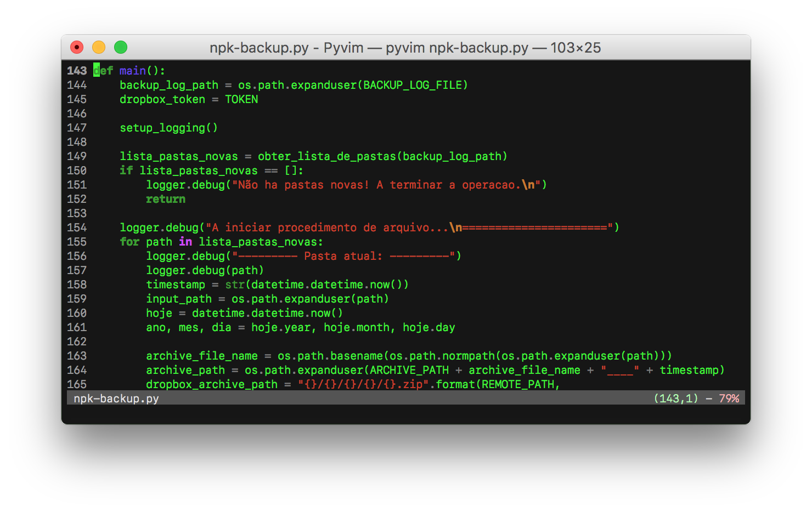Click the 'str' builtin on line 158
This screenshot has width=812, height=512.
click(x=235, y=285)
